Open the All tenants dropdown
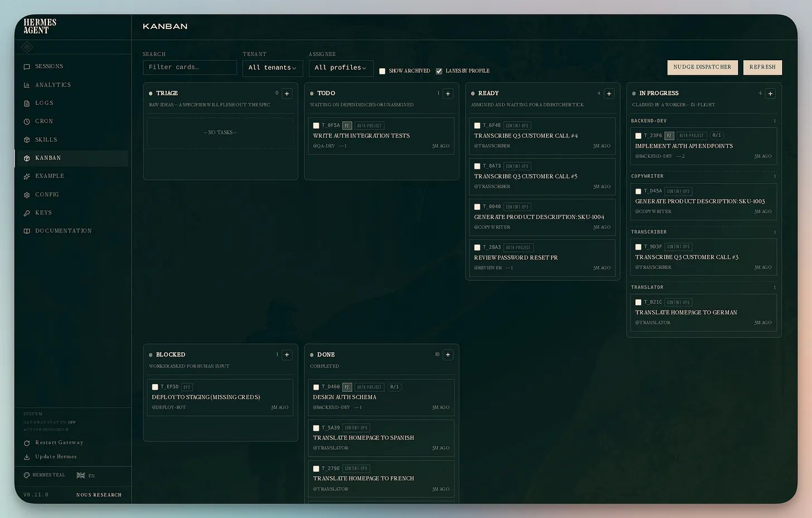The height and width of the screenshot is (518, 812). [273, 67]
